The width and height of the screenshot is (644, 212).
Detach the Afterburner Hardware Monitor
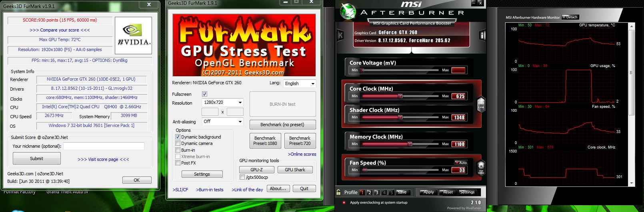coord(570,17)
